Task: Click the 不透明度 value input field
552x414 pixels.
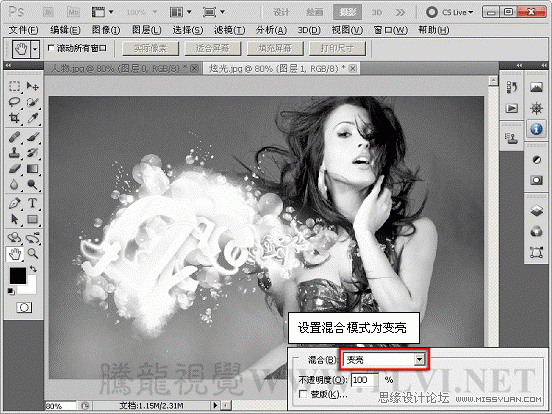Action: click(365, 380)
